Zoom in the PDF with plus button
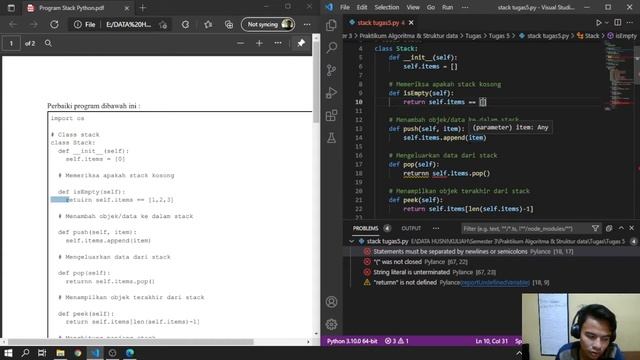This screenshot has width=640, height=360. [259, 43]
